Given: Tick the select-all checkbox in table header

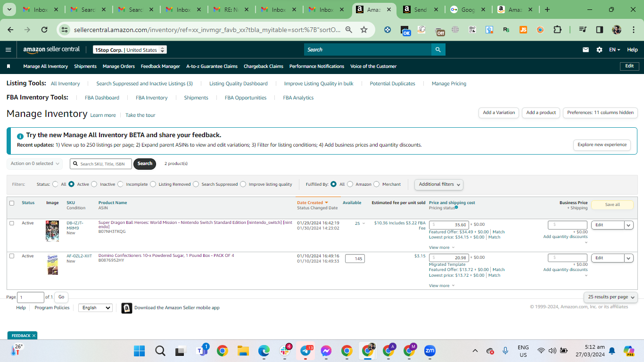Looking at the screenshot, I should pyautogui.click(x=12, y=203).
